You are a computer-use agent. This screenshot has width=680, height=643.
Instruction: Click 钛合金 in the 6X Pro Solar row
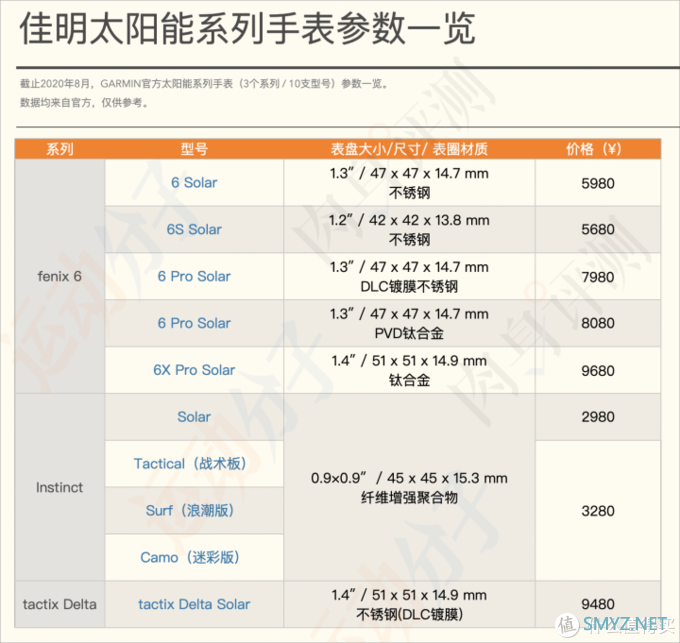409,380
